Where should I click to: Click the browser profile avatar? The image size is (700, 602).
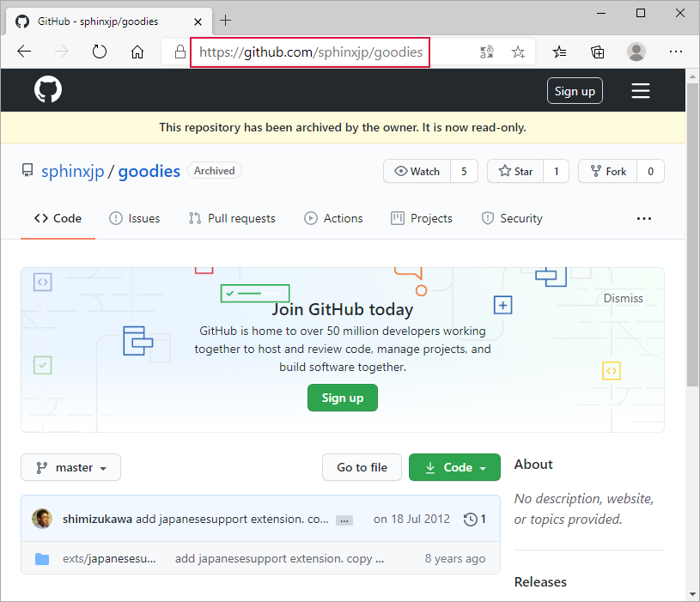coord(636,52)
